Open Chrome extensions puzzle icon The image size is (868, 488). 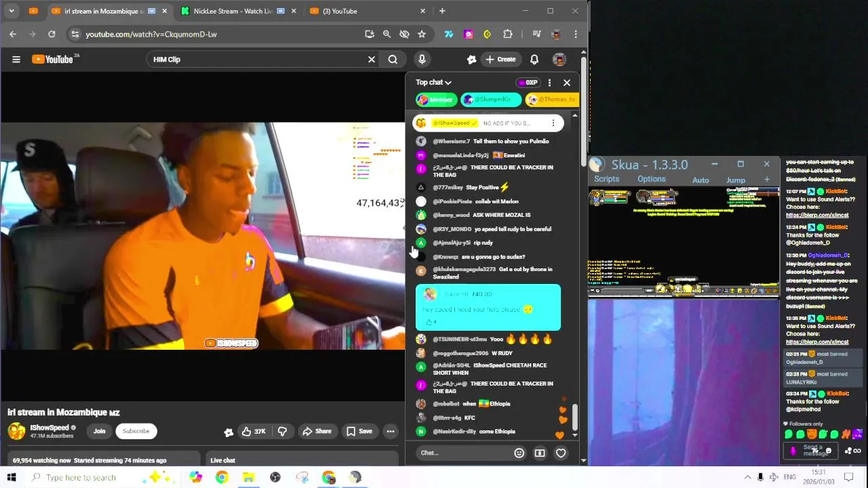point(507,34)
